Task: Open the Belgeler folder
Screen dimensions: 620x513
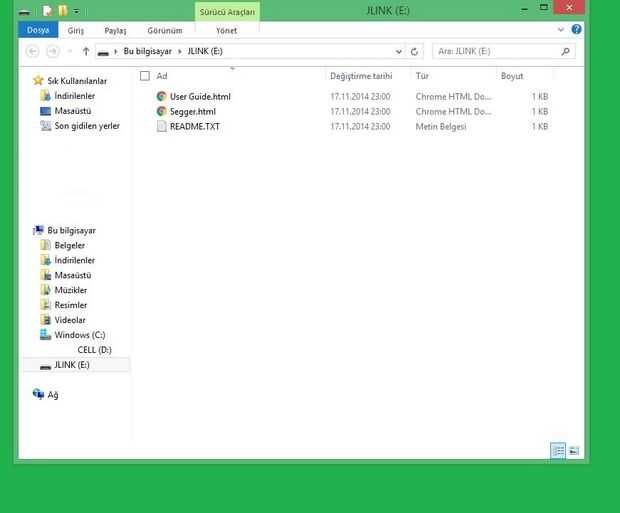Action: tap(70, 246)
